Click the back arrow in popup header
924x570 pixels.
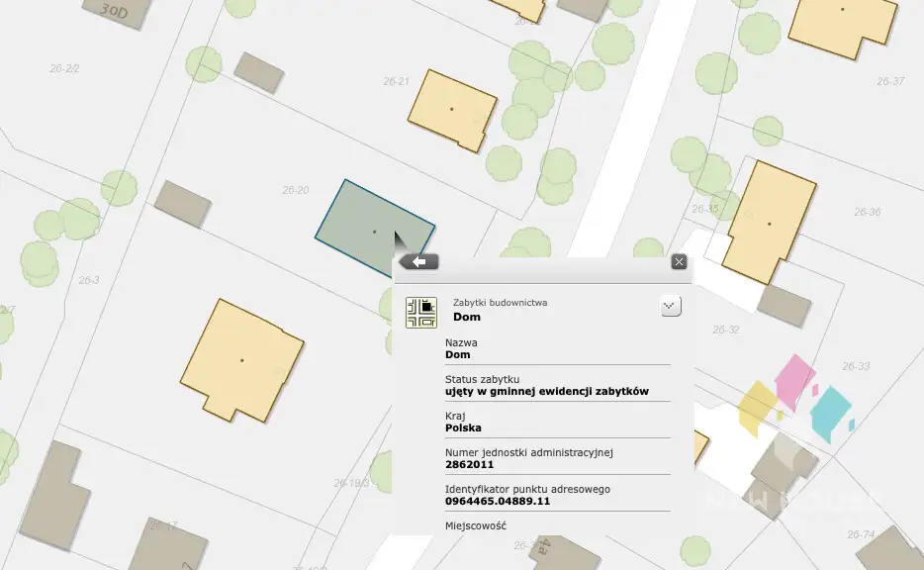(419, 262)
